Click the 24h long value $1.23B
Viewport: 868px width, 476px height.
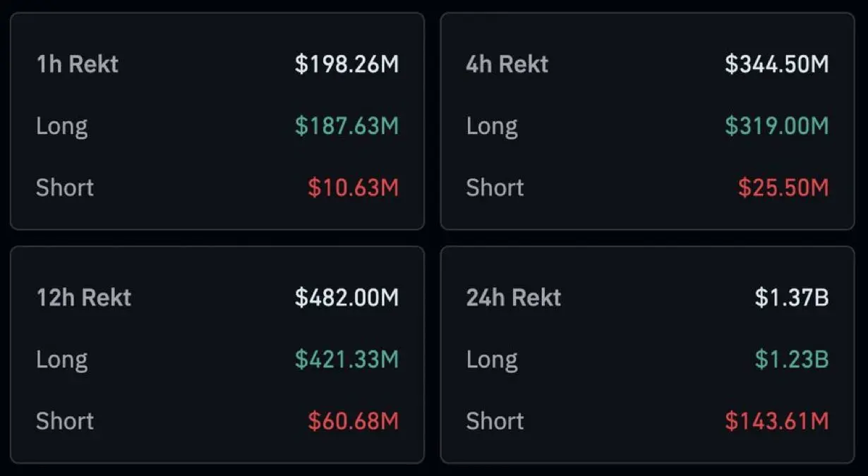click(x=791, y=360)
